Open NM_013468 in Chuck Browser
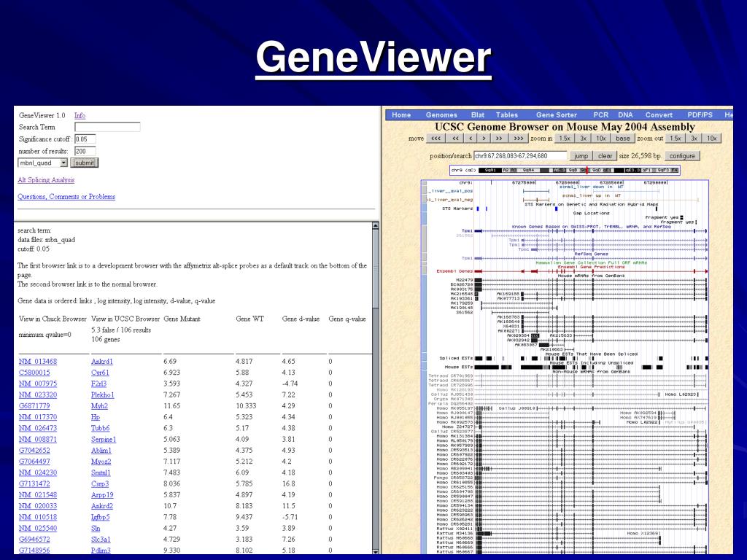 38,362
